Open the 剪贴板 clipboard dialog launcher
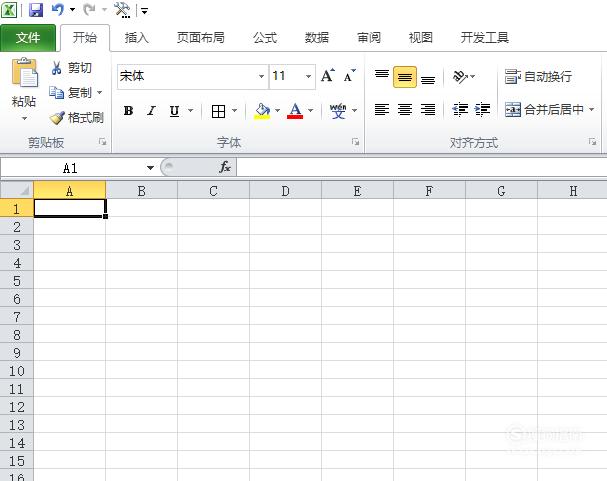The image size is (607, 481). click(x=103, y=142)
